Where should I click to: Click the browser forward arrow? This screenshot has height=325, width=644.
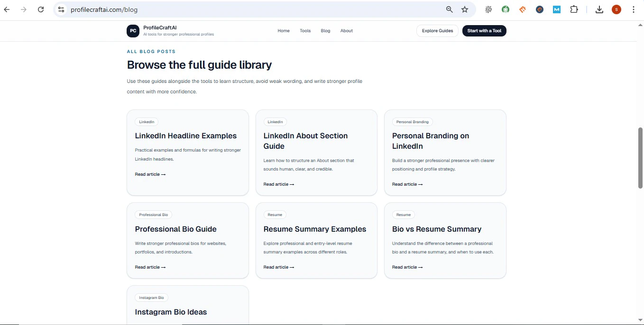(24, 9)
